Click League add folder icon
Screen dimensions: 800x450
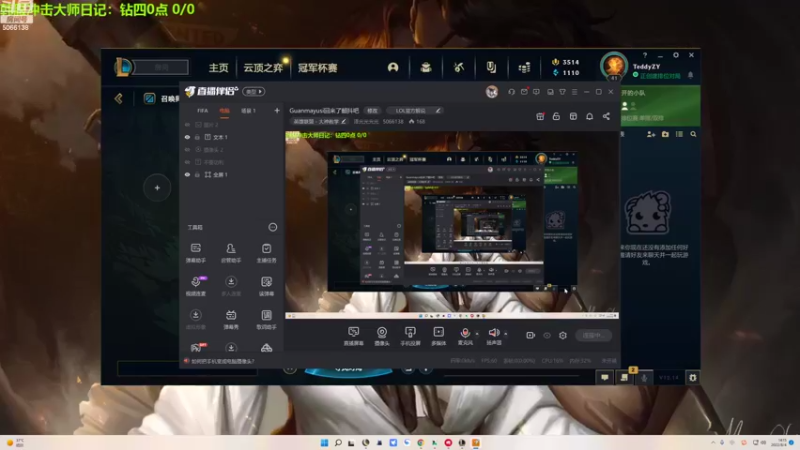coord(665,134)
